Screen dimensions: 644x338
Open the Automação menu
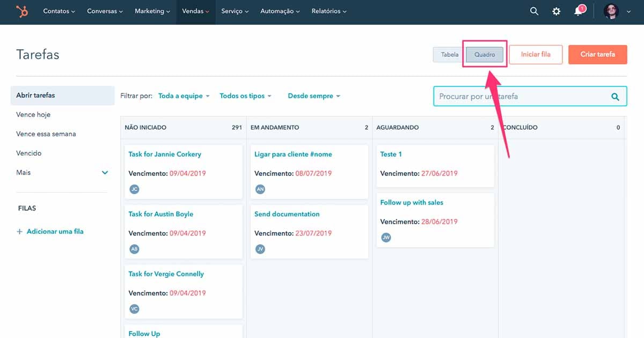[x=280, y=11]
